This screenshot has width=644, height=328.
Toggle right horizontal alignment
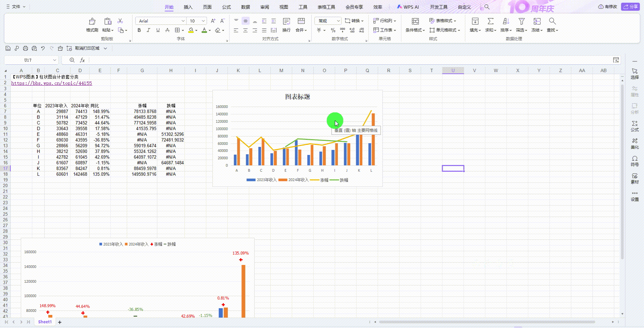coord(255,30)
